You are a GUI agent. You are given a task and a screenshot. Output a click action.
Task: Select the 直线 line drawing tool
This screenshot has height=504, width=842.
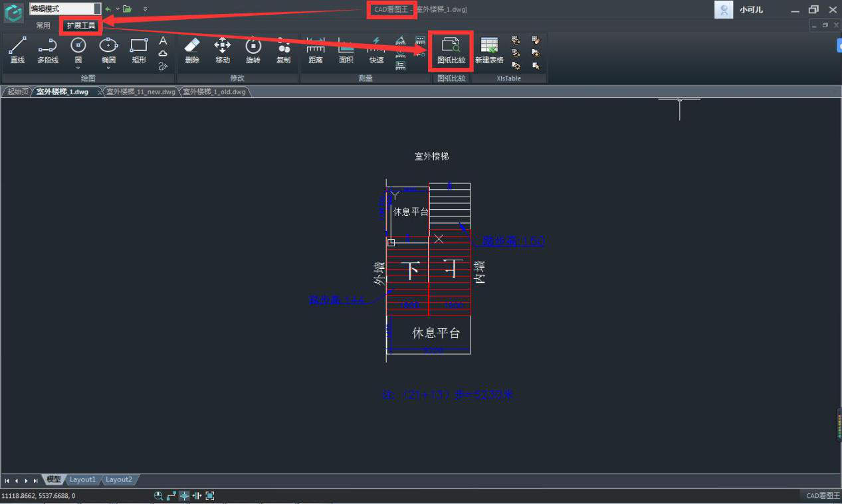(x=17, y=50)
